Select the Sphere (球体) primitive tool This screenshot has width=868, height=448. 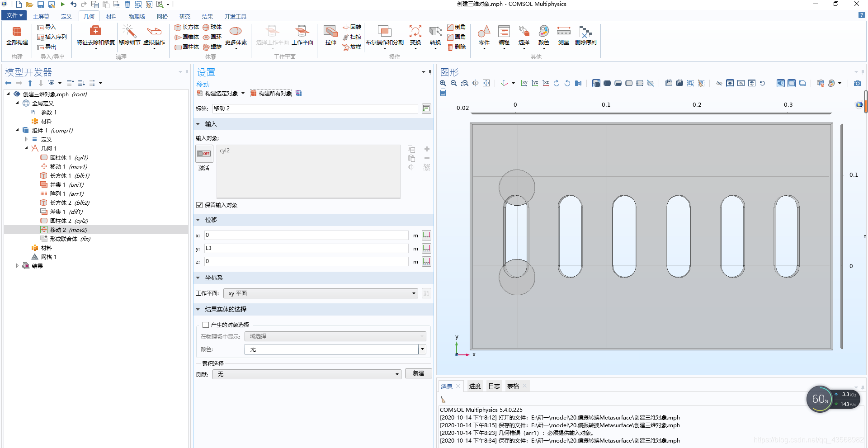[212, 27]
